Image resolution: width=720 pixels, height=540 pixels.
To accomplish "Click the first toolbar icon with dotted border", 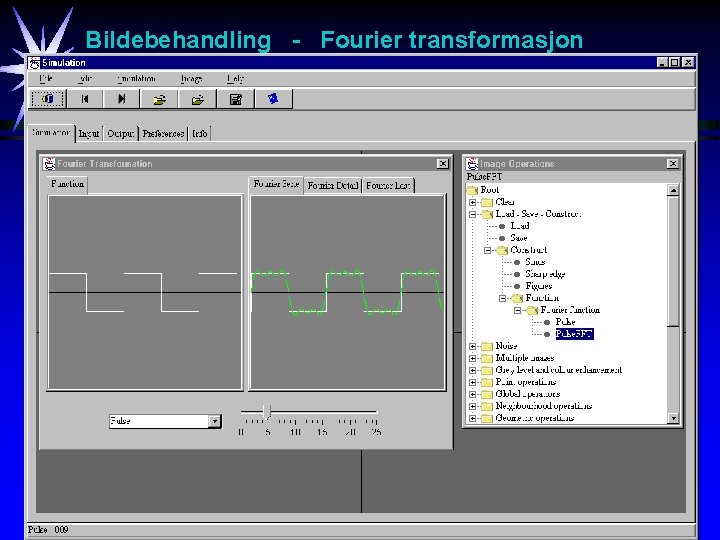I will [x=48, y=99].
